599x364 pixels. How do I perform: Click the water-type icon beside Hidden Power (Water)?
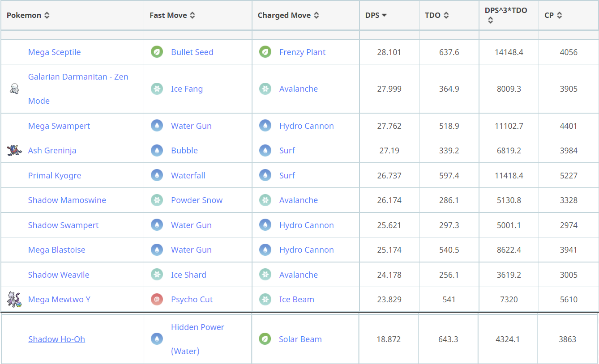point(157,339)
